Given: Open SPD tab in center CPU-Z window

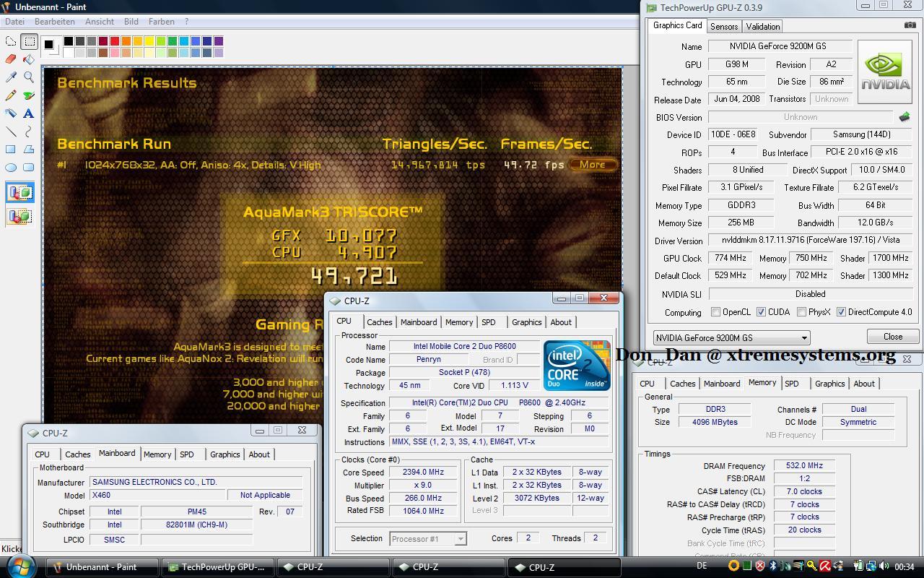Looking at the screenshot, I should [489, 322].
